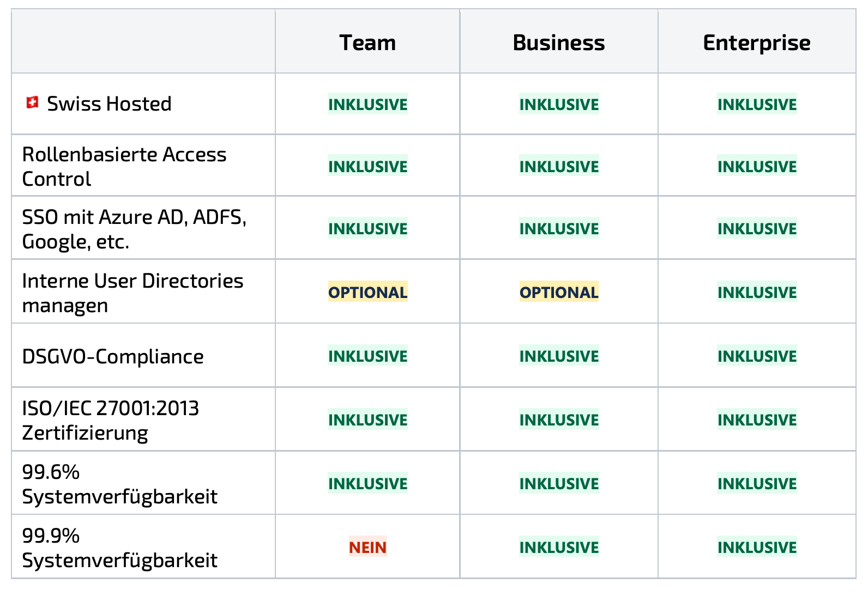Click the 99.6% Systemverfügbarkeit label
Screen dimensions: 868x596
coord(119,484)
